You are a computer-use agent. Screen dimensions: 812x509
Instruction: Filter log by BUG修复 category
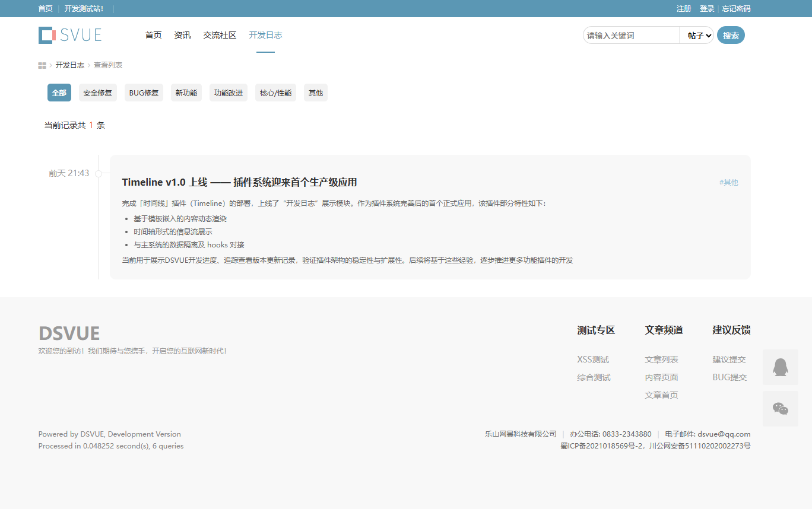point(144,93)
